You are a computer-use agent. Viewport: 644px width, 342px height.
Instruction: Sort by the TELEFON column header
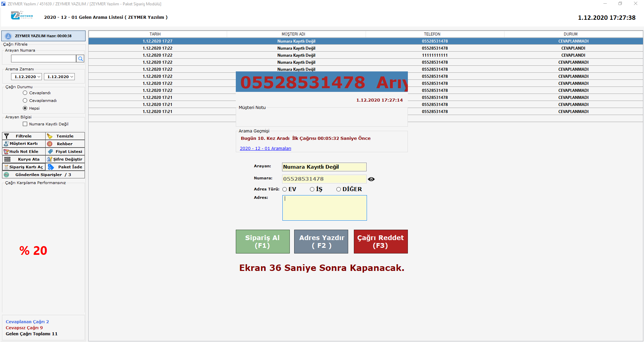point(432,34)
